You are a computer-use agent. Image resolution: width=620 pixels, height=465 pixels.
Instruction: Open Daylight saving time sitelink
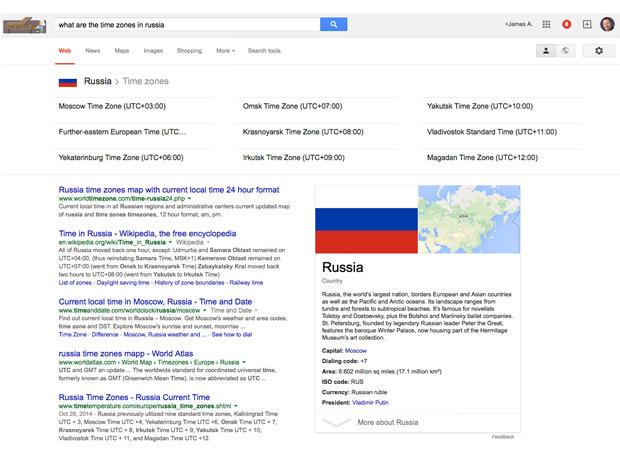[123, 283]
